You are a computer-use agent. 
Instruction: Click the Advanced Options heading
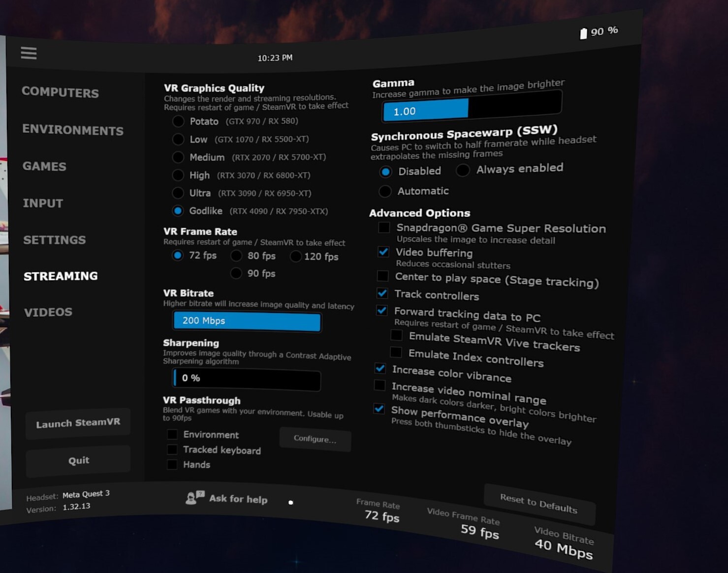click(420, 213)
